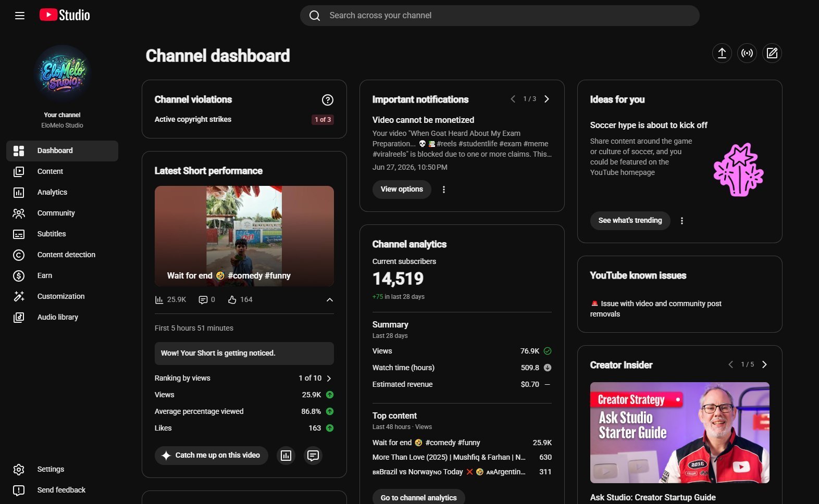Open video comments icon beside Catch me up
The height and width of the screenshot is (504, 819).
[x=313, y=456]
